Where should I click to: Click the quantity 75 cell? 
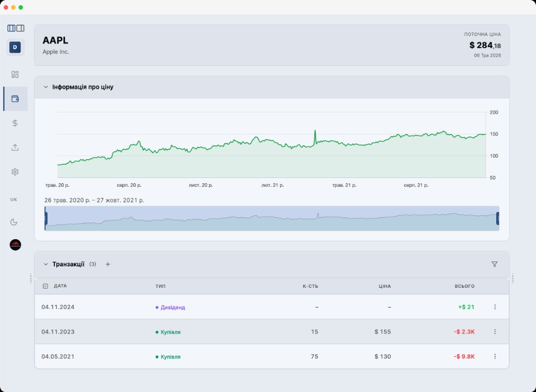point(315,356)
